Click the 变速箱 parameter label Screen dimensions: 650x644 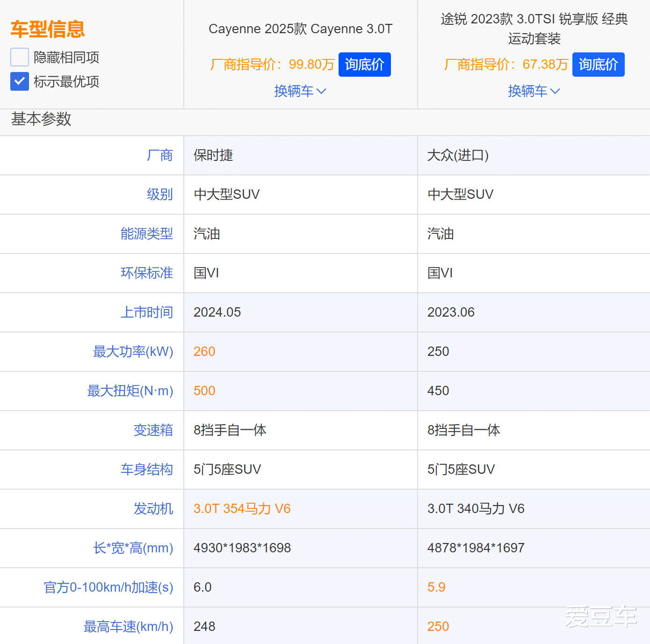point(153,430)
